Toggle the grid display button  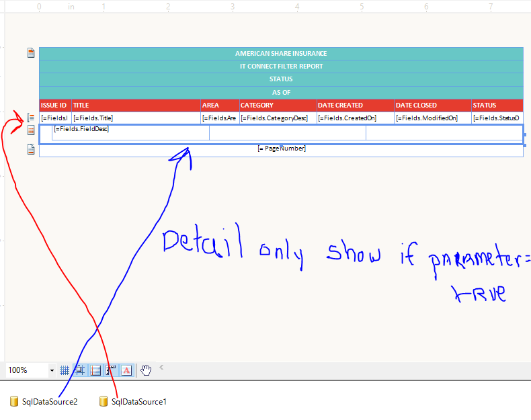coord(65,370)
